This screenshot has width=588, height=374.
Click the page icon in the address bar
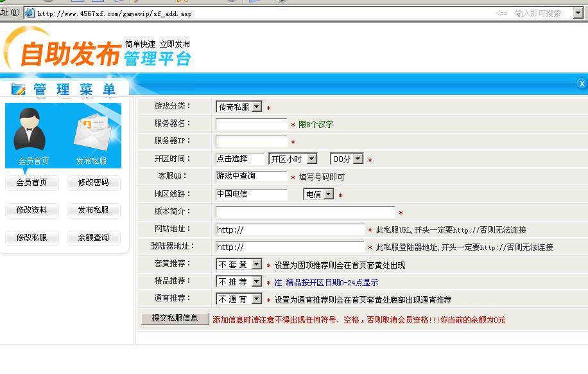[30, 13]
